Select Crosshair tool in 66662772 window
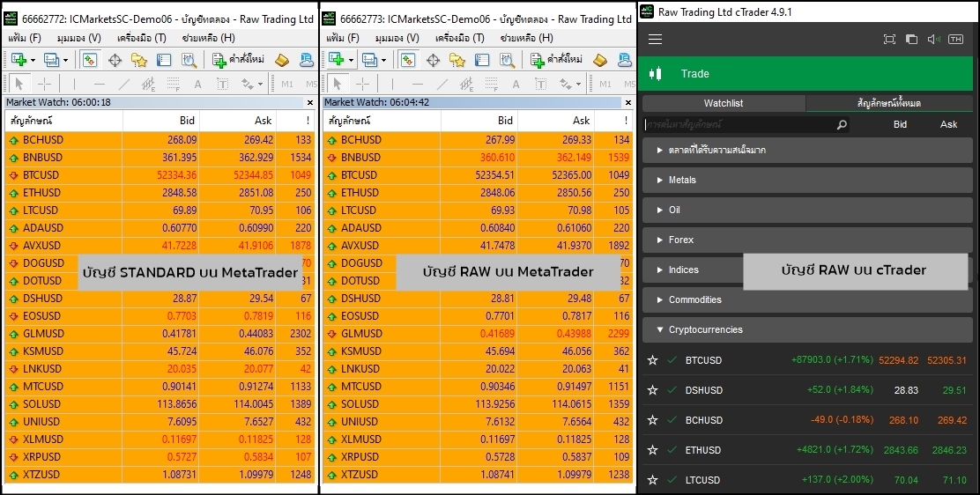The image size is (980, 495). point(44,83)
